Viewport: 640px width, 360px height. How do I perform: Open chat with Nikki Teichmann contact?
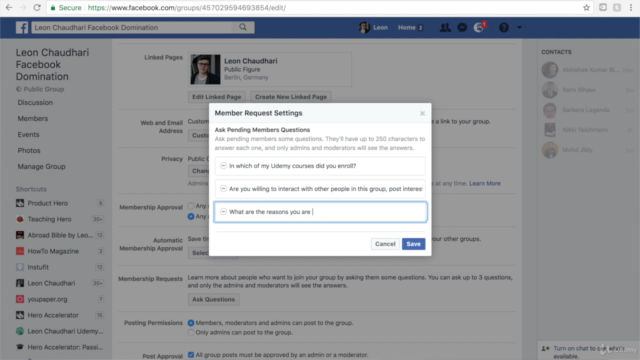[x=587, y=130]
